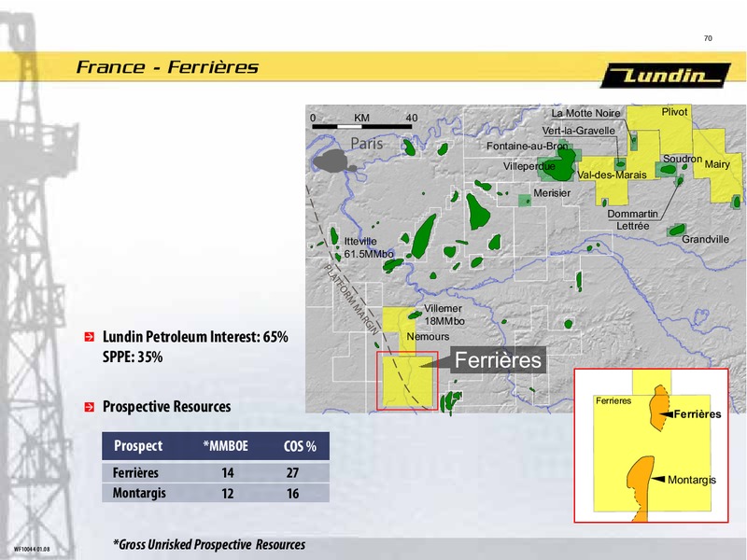The height and width of the screenshot is (560, 747).
Task: Click the Ferrières COS value 27
Action: tap(292, 473)
